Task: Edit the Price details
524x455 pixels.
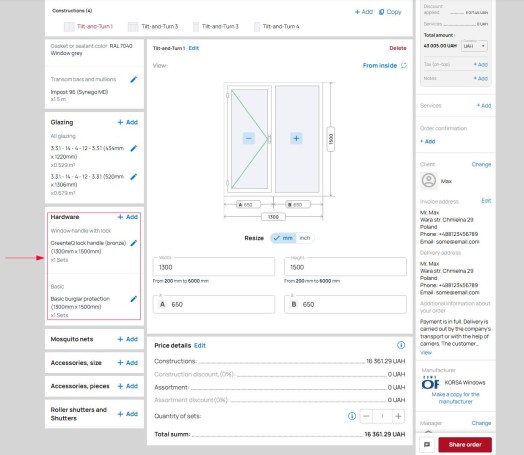Action: [x=200, y=345]
